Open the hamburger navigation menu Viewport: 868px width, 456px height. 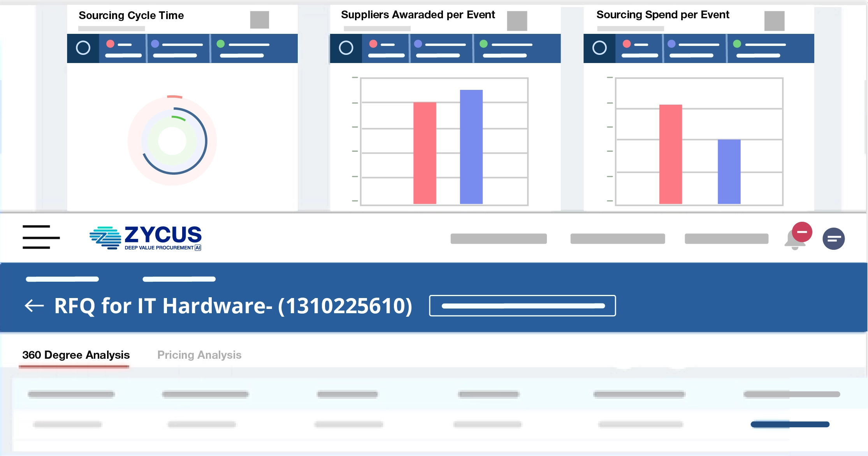[41, 237]
